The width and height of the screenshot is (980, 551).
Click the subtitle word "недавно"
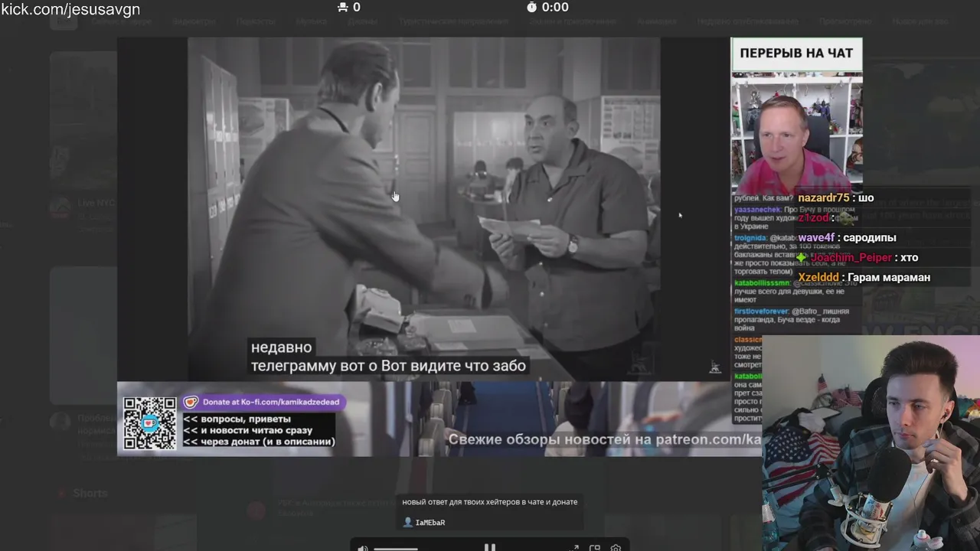click(281, 347)
